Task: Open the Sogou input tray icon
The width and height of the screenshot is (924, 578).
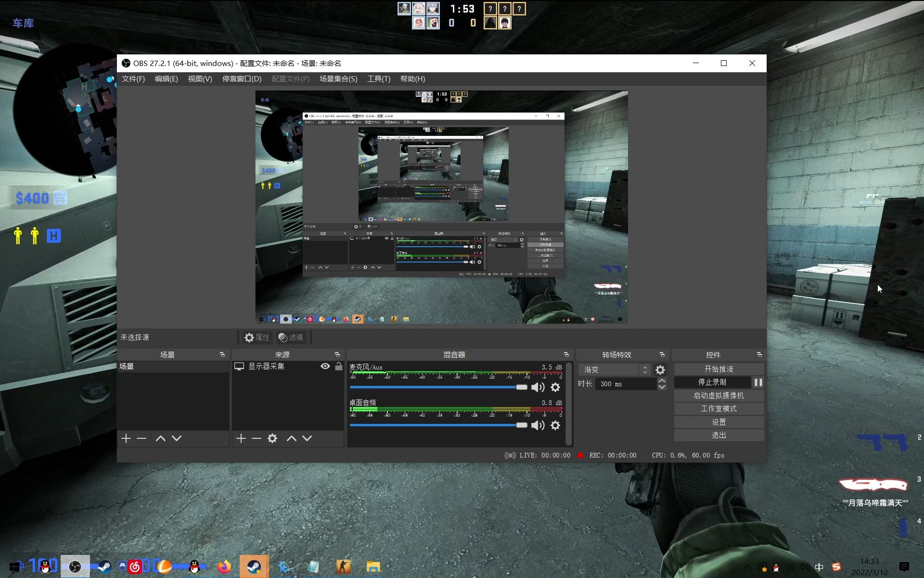Action: (x=836, y=567)
